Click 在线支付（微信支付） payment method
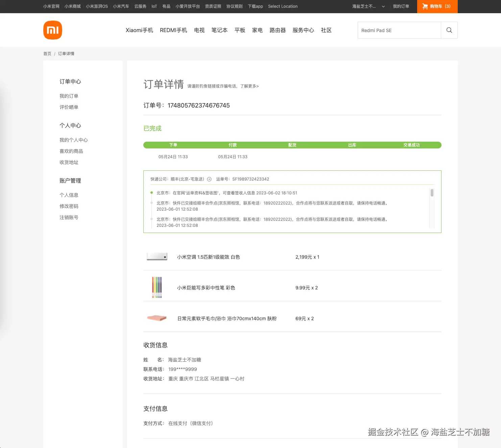This screenshot has height=448, width=501. (191, 423)
